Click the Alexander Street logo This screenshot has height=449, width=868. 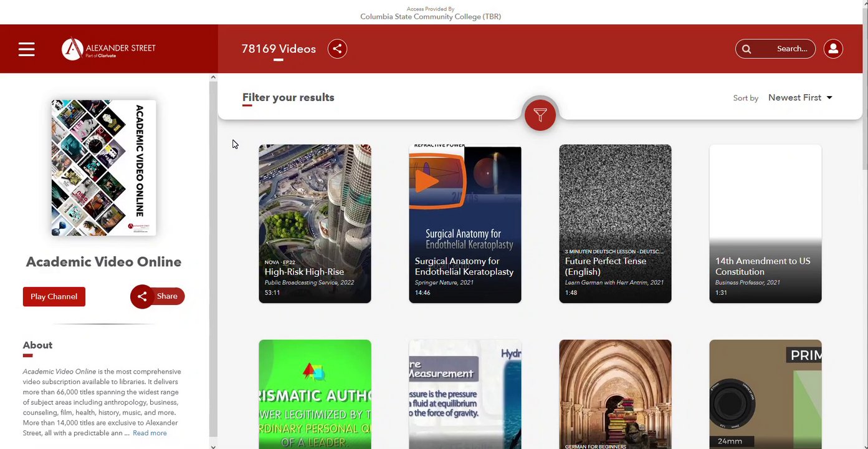[108, 49]
